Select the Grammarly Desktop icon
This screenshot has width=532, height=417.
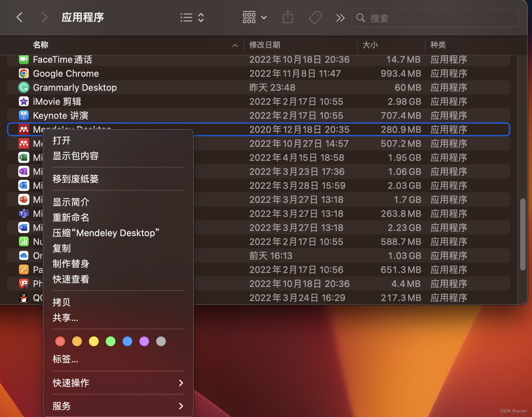[x=24, y=88]
